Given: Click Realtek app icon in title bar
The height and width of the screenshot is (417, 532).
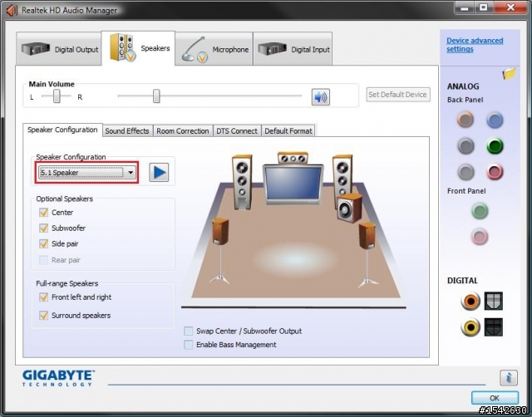Looking at the screenshot, I should click(12, 11).
